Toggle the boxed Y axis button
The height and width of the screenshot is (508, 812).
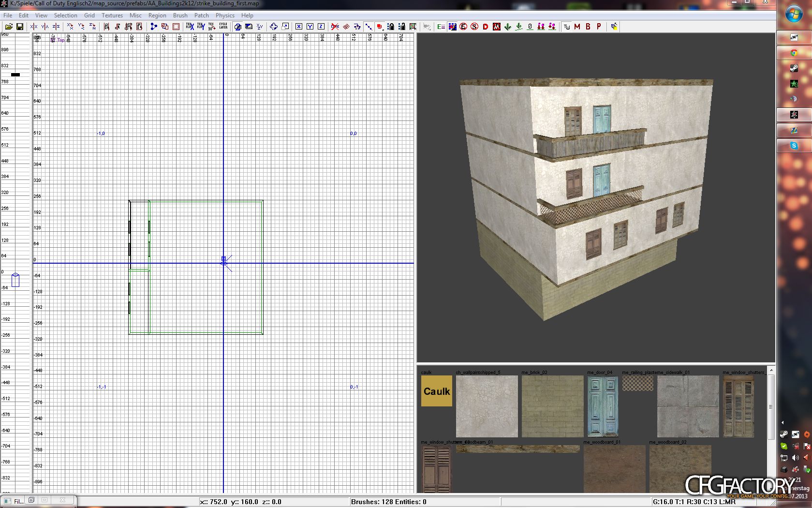[x=310, y=27]
